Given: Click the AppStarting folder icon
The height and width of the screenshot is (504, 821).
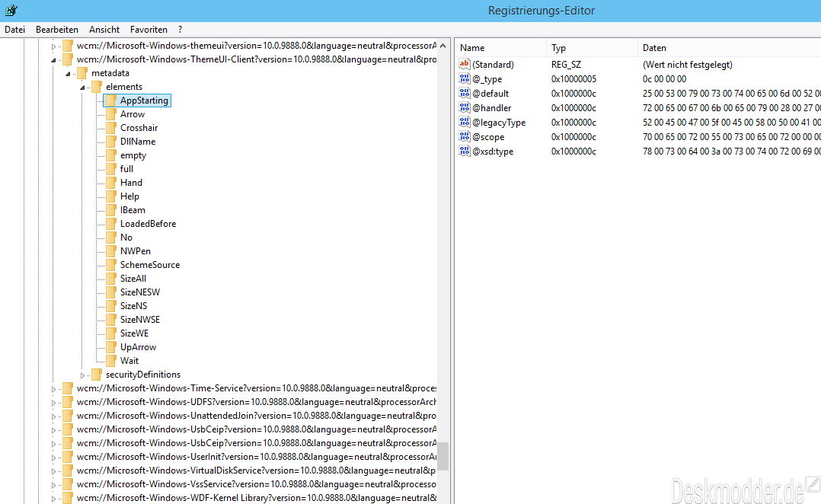Looking at the screenshot, I should (x=111, y=100).
